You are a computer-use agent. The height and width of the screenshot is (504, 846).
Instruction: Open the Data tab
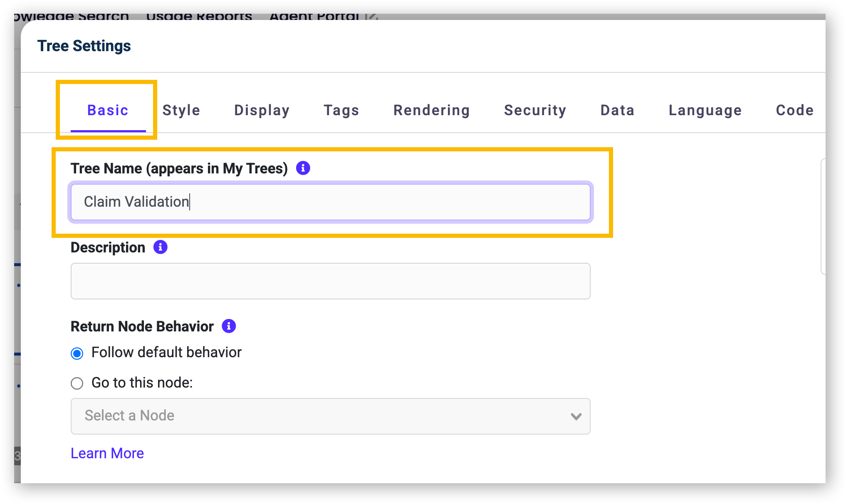(618, 110)
